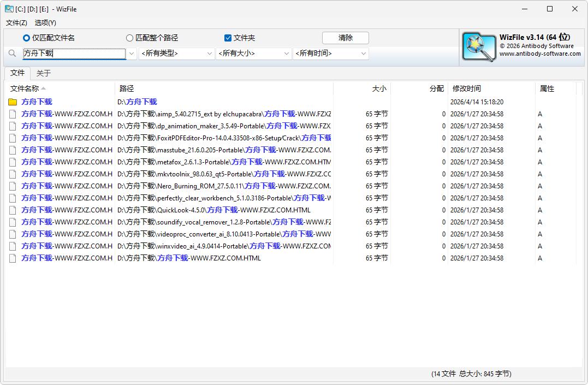Click the file icon for the last result row
This screenshot has height=385, width=588.
click(12, 258)
